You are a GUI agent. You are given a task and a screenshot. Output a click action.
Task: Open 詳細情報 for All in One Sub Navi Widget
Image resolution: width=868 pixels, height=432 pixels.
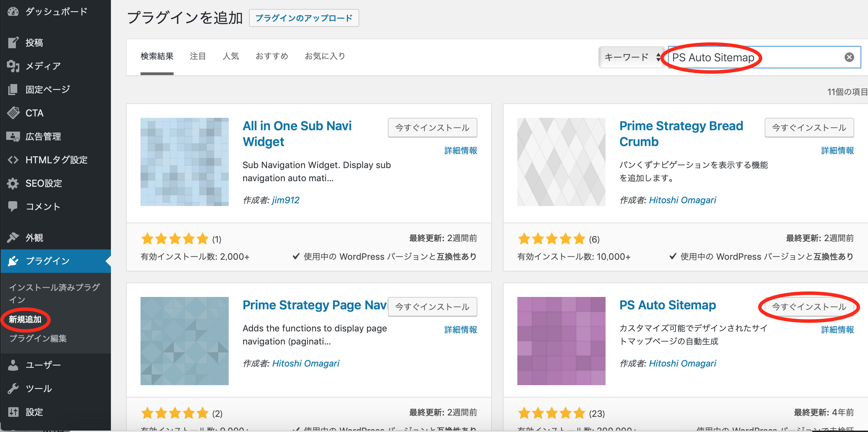461,151
